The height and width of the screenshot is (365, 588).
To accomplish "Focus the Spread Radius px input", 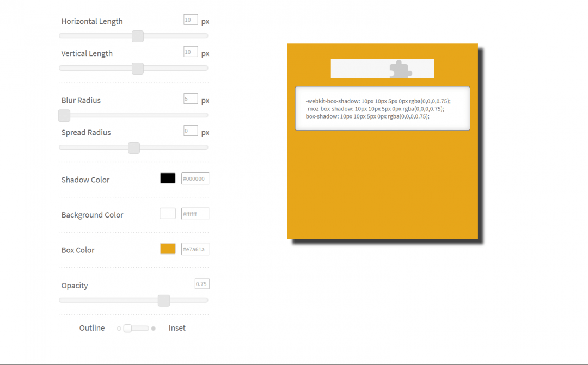I will pyautogui.click(x=191, y=131).
